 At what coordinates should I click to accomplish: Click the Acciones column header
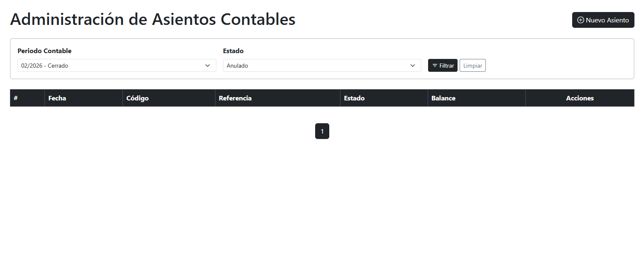point(580,98)
